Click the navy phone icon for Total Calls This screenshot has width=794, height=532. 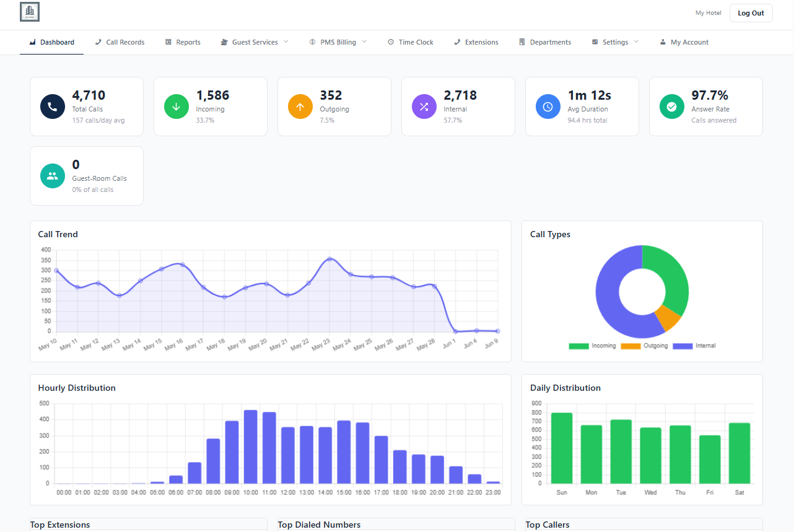click(53, 107)
